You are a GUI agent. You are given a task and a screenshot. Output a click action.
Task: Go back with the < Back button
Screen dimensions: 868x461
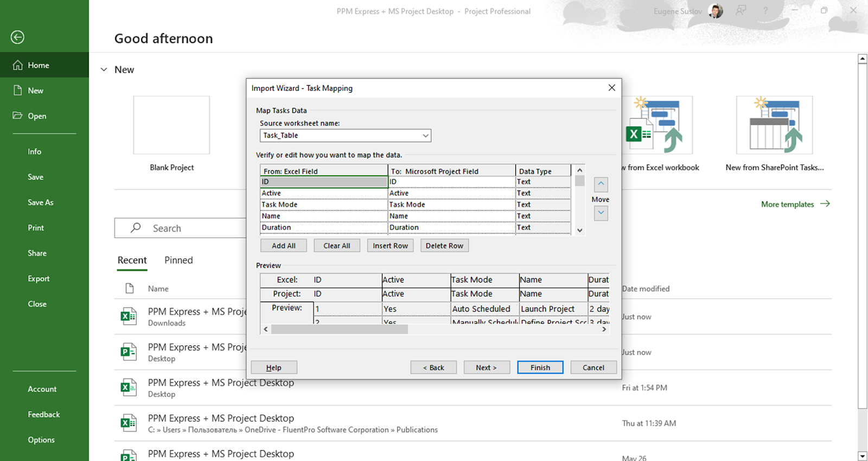(433, 368)
